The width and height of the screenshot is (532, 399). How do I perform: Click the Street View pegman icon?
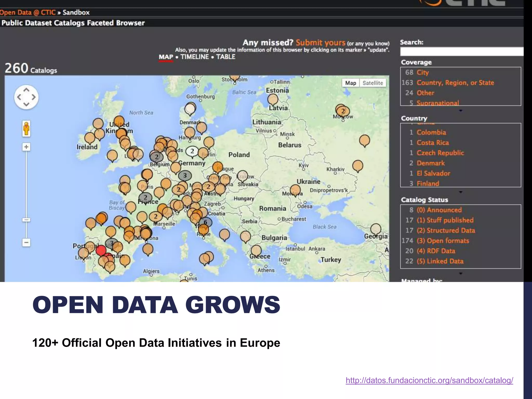coord(26,128)
